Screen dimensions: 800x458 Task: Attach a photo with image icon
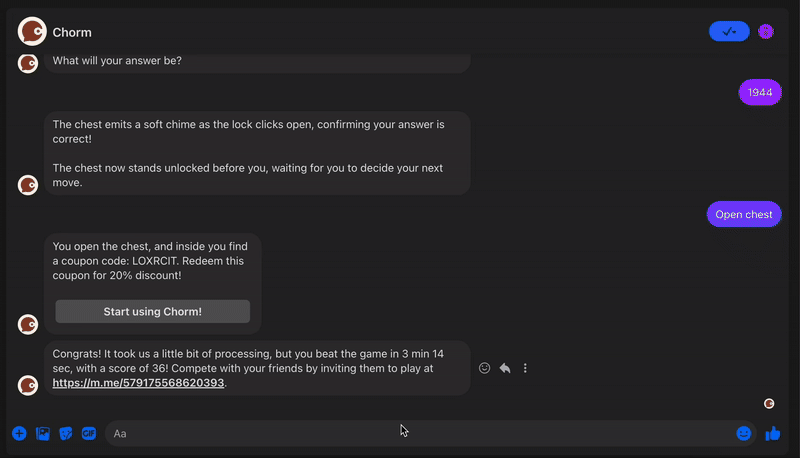43,433
